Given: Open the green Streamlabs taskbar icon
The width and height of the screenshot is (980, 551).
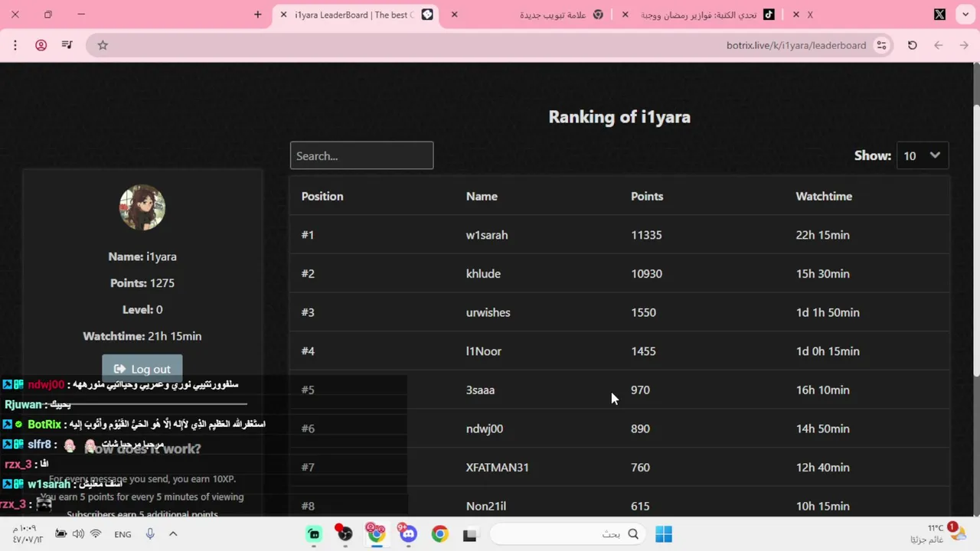Looking at the screenshot, I should point(313,534).
